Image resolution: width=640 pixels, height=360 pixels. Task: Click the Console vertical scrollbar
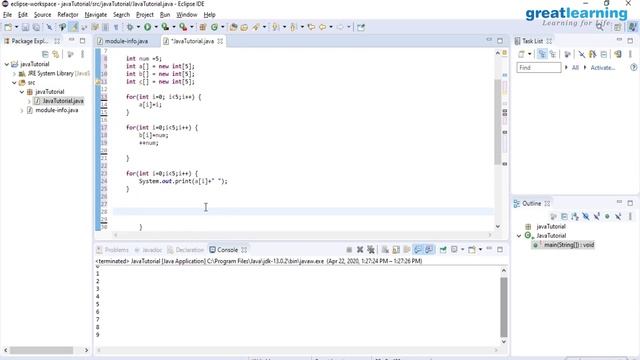click(504, 307)
